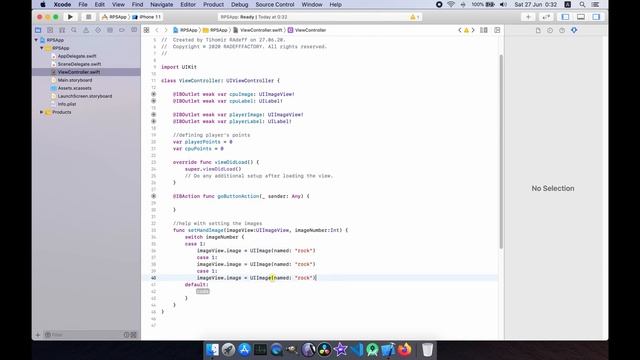This screenshot has height=360, width=640.
Task: Open the ViewController class breadcrumb
Action: click(307, 30)
